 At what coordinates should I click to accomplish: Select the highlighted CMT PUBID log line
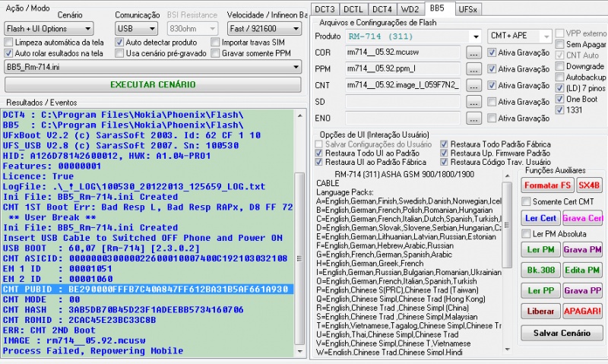[x=145, y=289]
